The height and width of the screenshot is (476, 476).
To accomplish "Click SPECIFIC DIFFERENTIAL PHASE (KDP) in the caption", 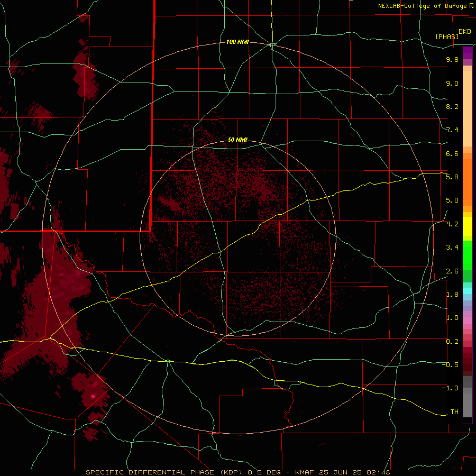I will pos(165,472).
